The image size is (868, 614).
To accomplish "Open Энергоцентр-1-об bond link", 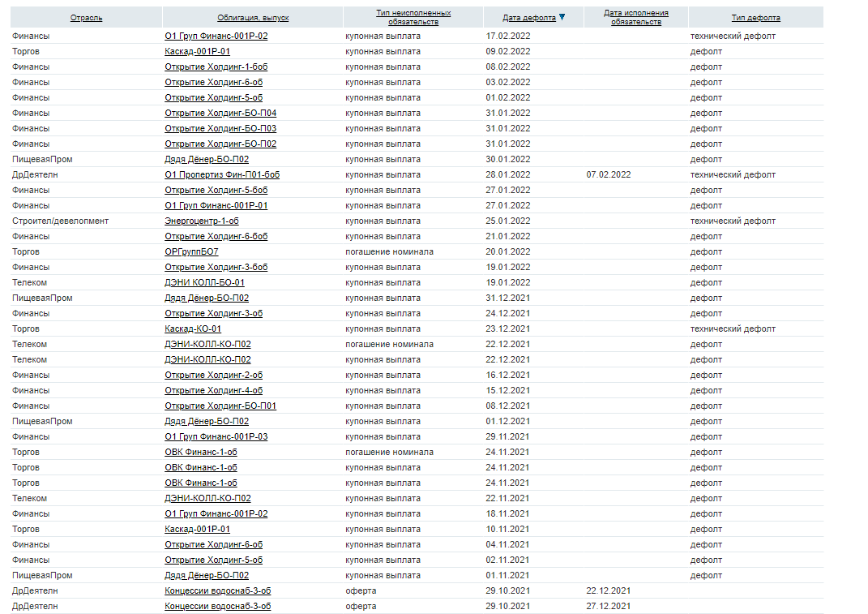I will [x=202, y=221].
